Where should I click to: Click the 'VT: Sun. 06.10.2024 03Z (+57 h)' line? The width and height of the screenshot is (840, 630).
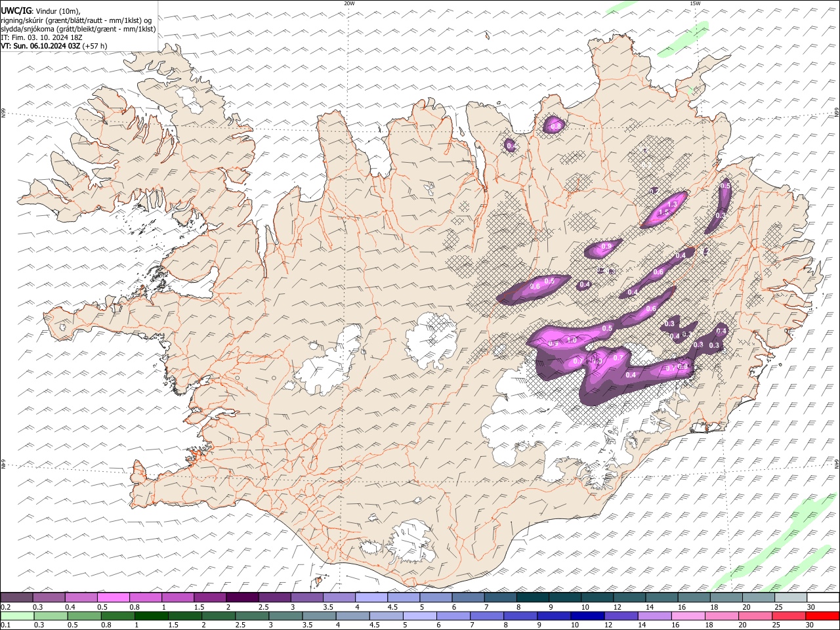click(x=54, y=46)
